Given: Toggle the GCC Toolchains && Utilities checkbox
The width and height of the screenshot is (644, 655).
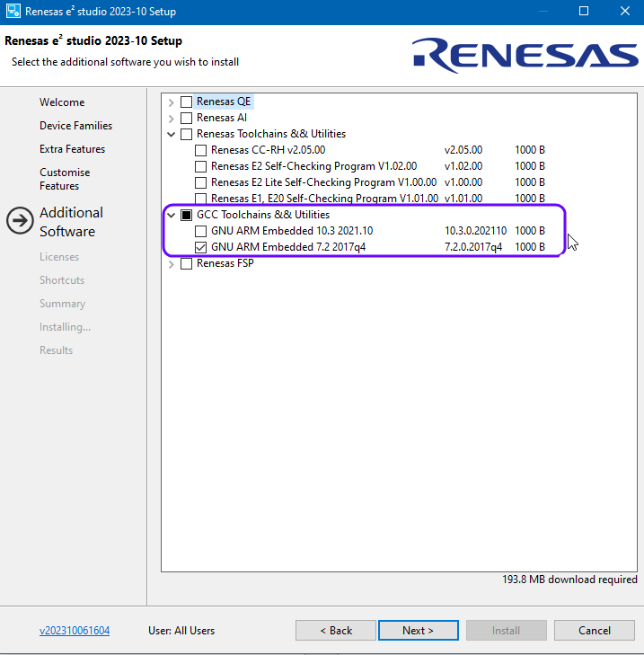Looking at the screenshot, I should 187,215.
